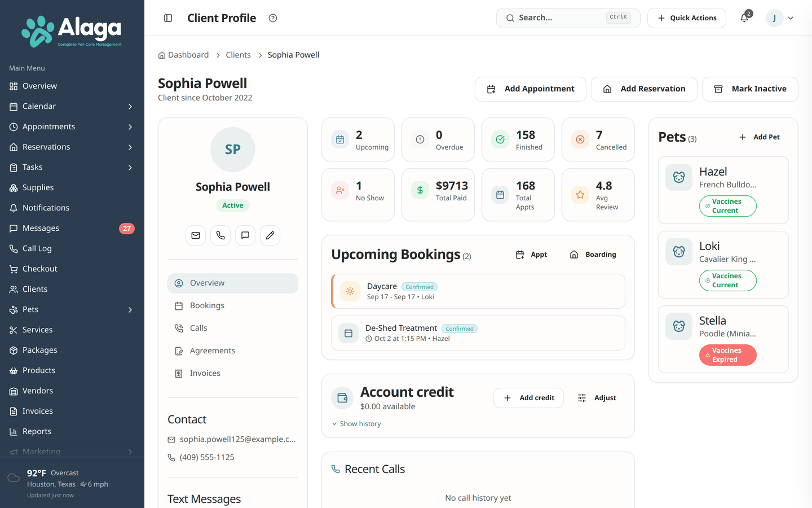Go to Checkout in sidebar
The image size is (812, 508).
point(72,269)
